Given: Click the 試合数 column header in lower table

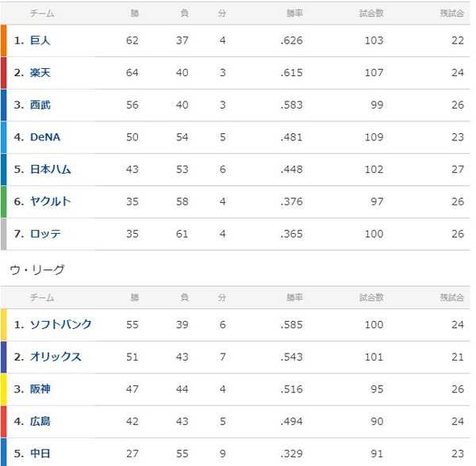Looking at the screenshot, I should pos(370,298).
